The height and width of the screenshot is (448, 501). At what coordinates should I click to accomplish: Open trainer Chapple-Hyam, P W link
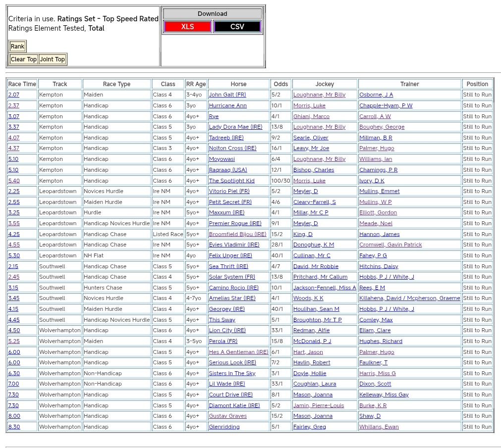pyautogui.click(x=386, y=105)
